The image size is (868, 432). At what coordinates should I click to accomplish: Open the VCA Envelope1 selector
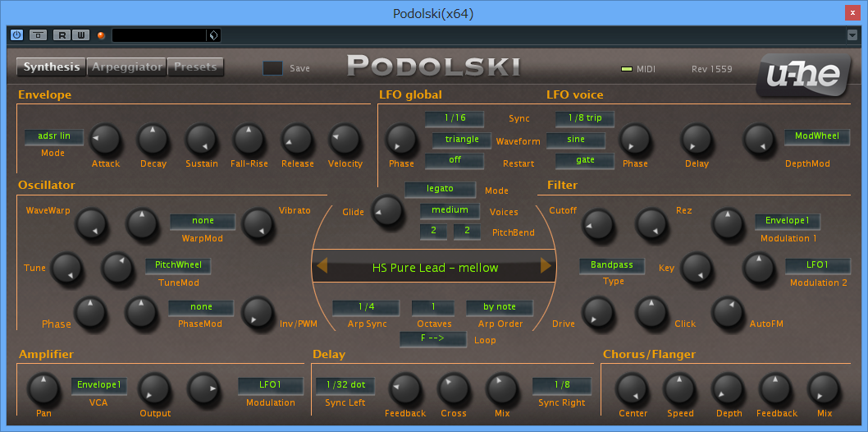coord(99,385)
